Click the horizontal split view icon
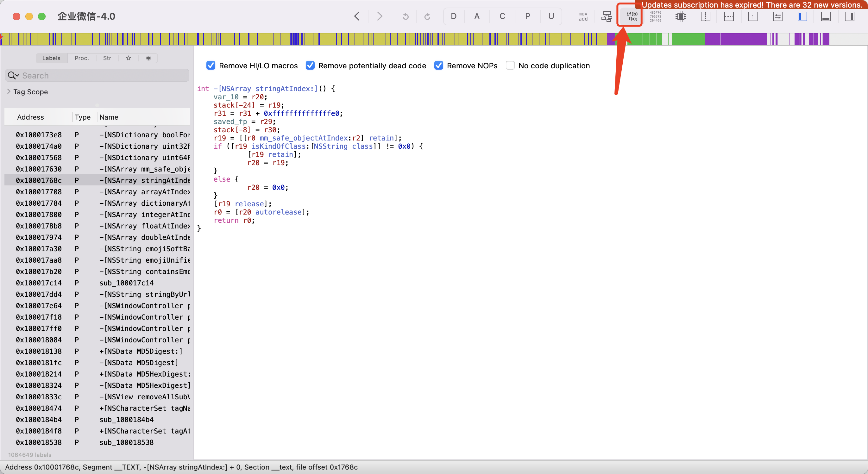The height and width of the screenshot is (474, 868). [729, 16]
